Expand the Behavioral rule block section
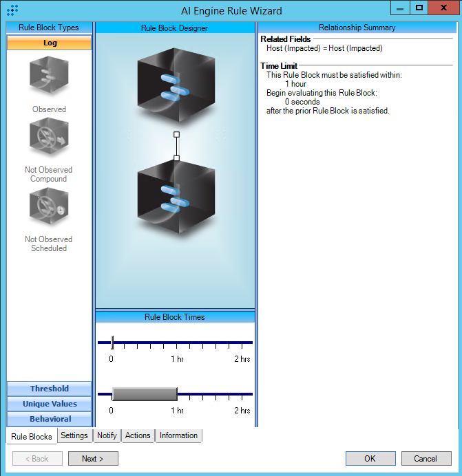The width and height of the screenshot is (462, 476). click(49, 419)
